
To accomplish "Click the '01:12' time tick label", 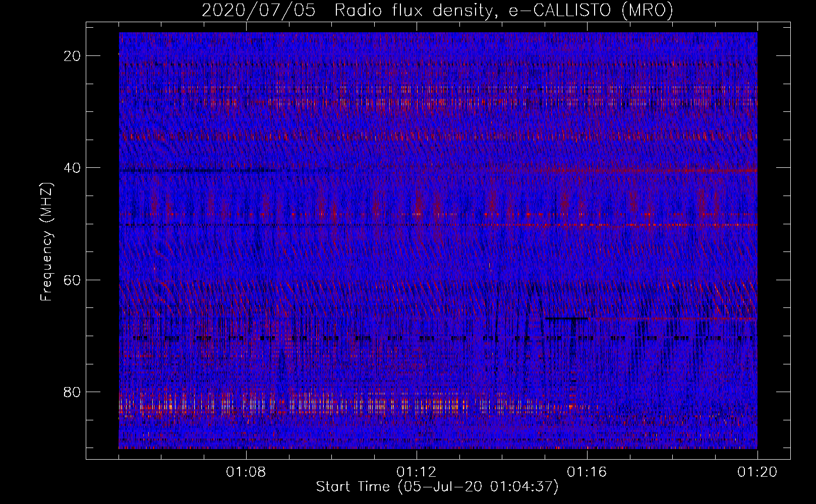I will [417, 472].
